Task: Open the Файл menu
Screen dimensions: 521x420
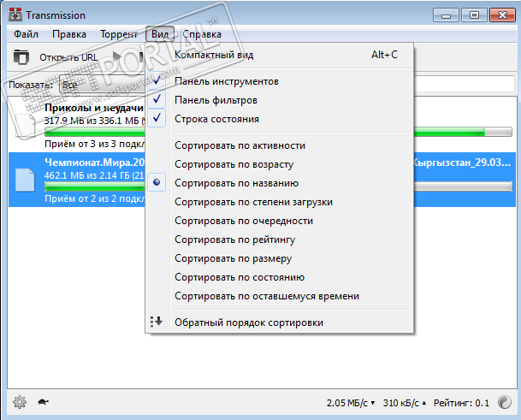Action: tap(26, 34)
